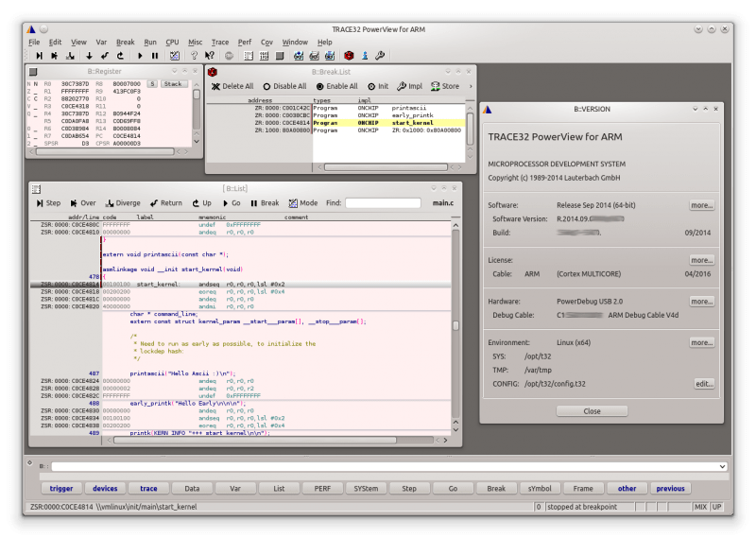Click the pause Break icon in main toolbar
Screen dimensions: 756x538
pos(155,56)
